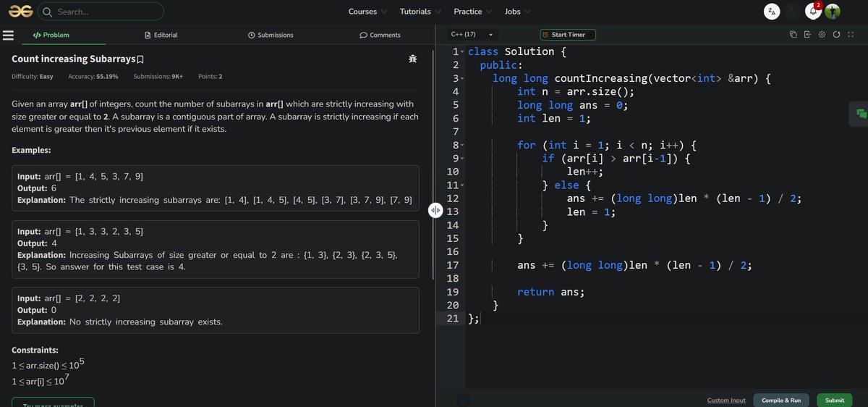Image resolution: width=868 pixels, height=407 pixels.
Task: Click the 'Points: 2' text
Action: point(210,77)
